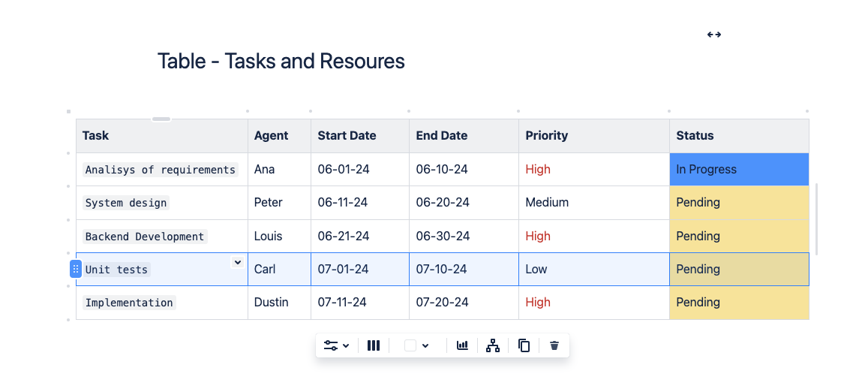Click insert-row dot between System design and Backend Development
The width and height of the screenshot is (868, 386).
pos(68,220)
